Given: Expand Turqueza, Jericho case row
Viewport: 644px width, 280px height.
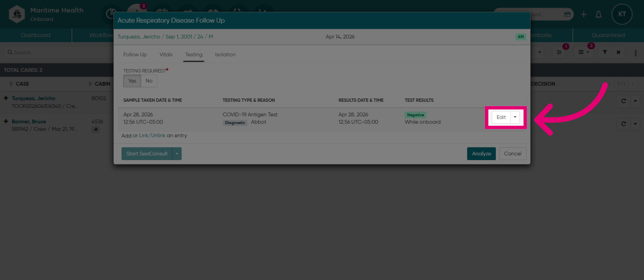Looking at the screenshot, I should pos(6,98).
